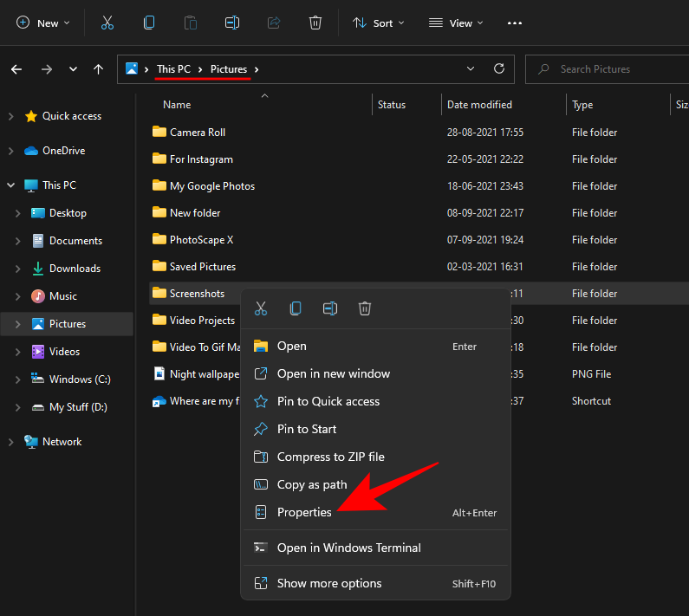
Task: Click the Search Pictures input field
Action: (607, 69)
